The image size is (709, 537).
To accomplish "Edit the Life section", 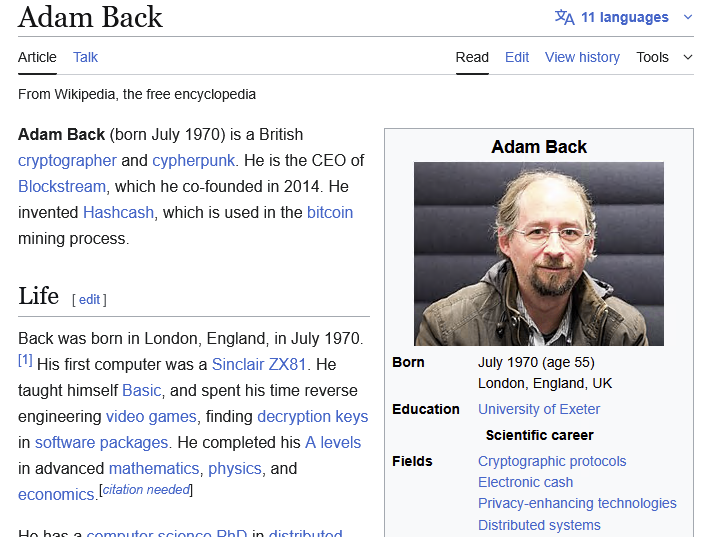I will [x=90, y=300].
